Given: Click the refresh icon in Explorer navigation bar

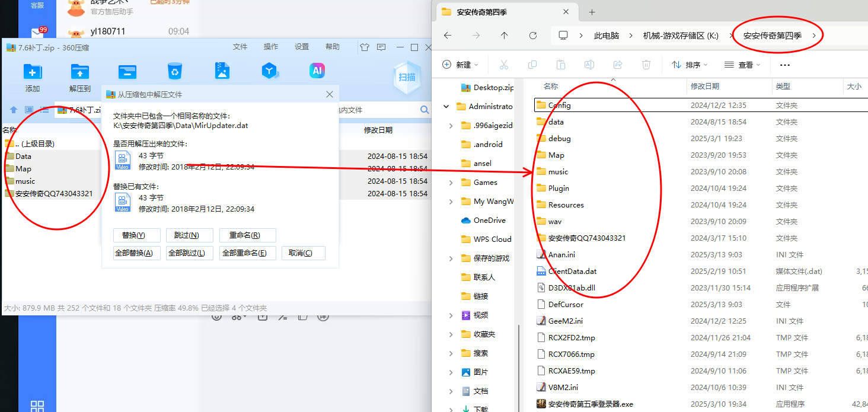Looking at the screenshot, I should [533, 36].
